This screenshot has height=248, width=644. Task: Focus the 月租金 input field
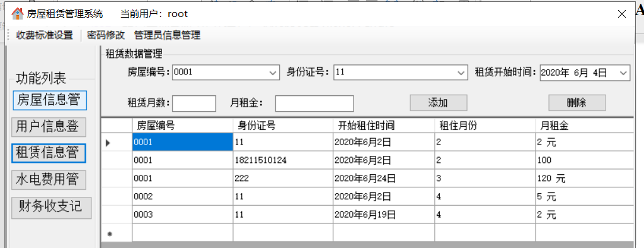tap(314, 103)
